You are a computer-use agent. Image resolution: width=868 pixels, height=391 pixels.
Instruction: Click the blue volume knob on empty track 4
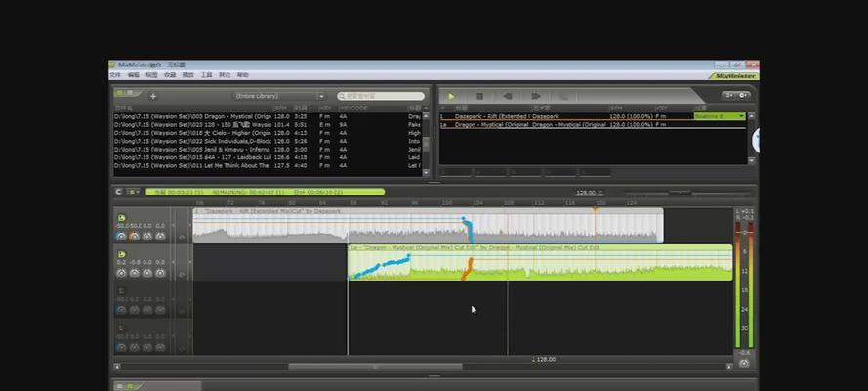tap(121, 347)
